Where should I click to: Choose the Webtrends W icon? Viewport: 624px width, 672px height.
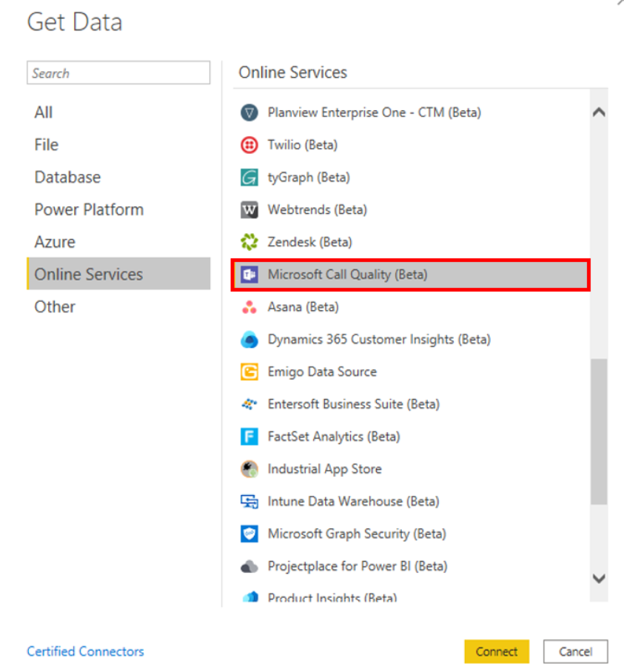[249, 209]
